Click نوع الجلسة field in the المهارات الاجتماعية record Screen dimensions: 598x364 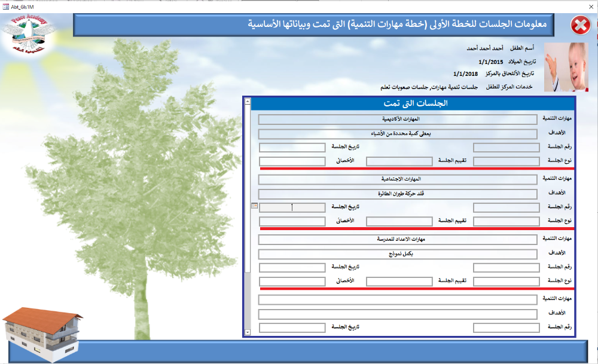[x=507, y=221]
